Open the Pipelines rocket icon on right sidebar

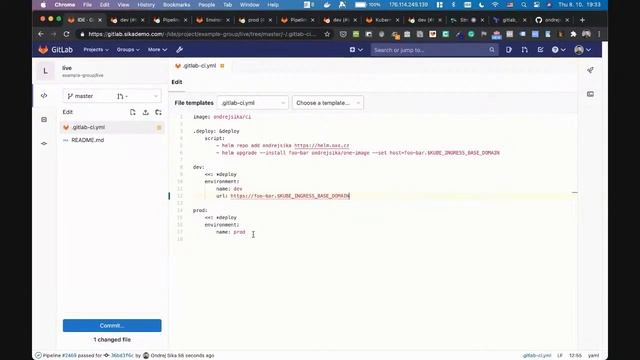590,70
